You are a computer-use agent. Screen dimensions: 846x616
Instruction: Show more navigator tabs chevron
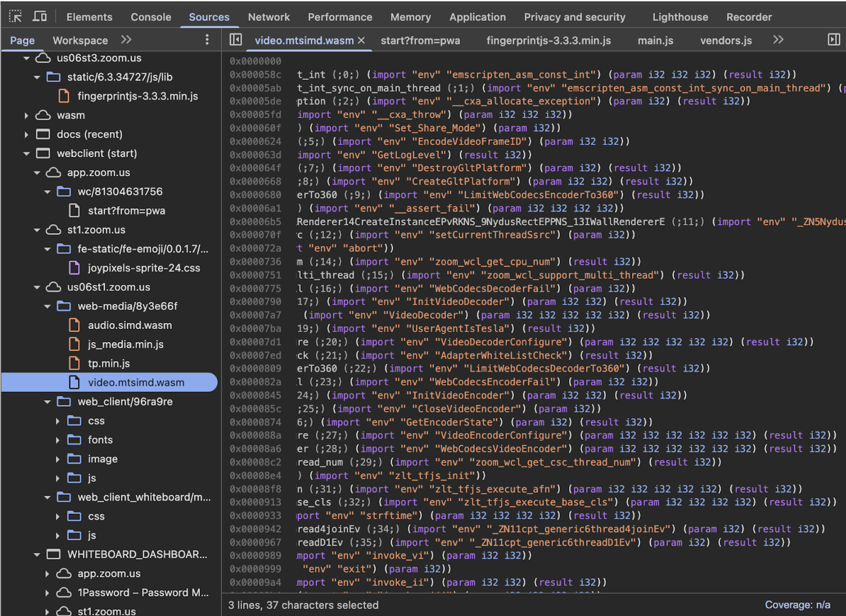coord(126,40)
